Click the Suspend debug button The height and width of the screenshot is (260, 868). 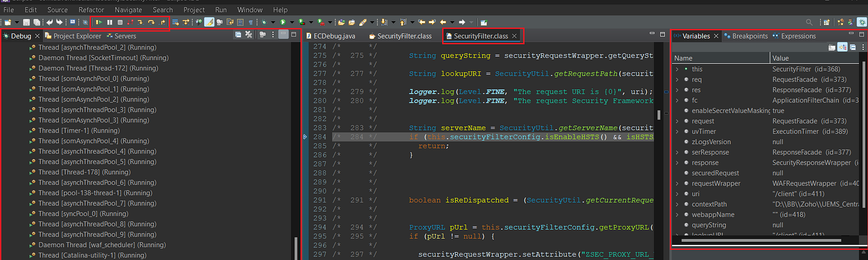coord(110,22)
